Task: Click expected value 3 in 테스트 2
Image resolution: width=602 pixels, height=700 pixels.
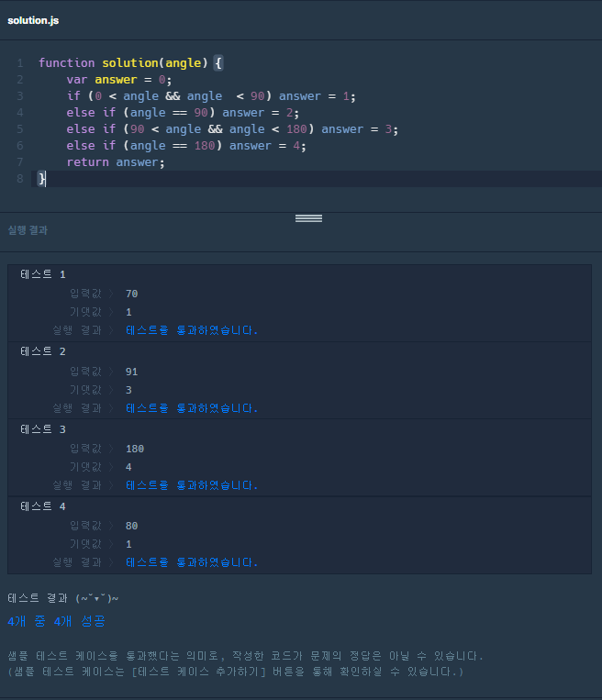Action: [128, 390]
